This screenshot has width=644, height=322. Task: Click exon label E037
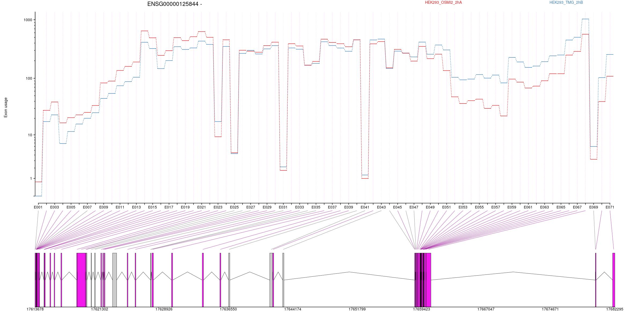[x=332, y=207]
